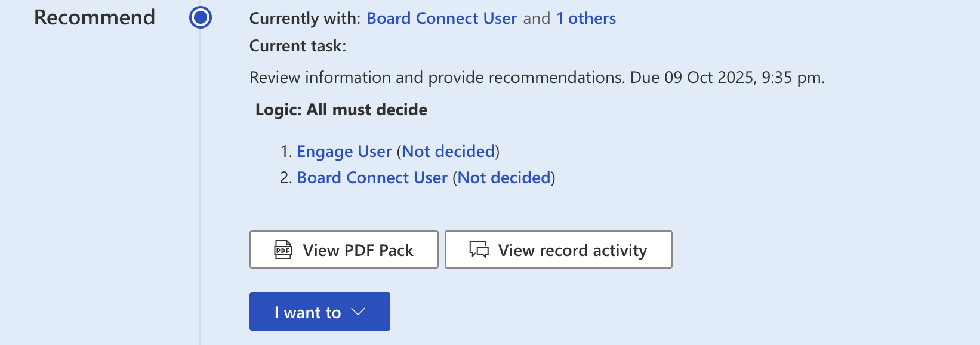Viewport: 980px width, 345px height.
Task: Click Not decided beside Board Connect User
Action: (504, 178)
